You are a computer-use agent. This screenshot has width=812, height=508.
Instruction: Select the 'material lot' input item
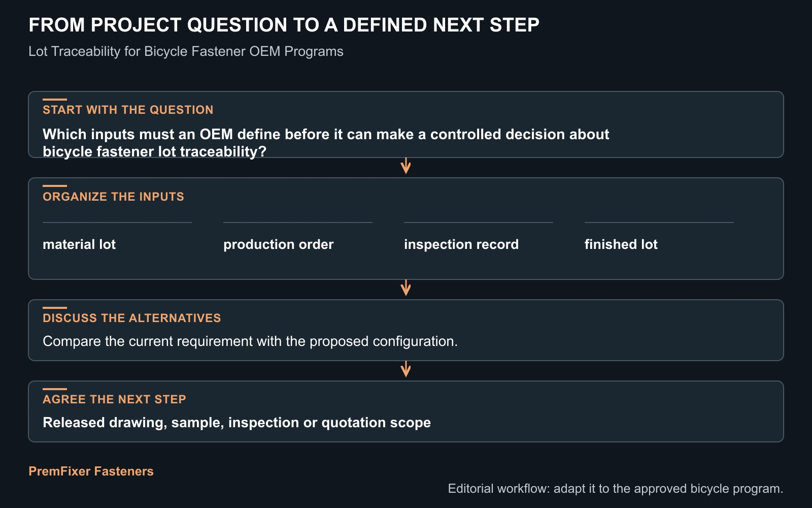(x=79, y=244)
